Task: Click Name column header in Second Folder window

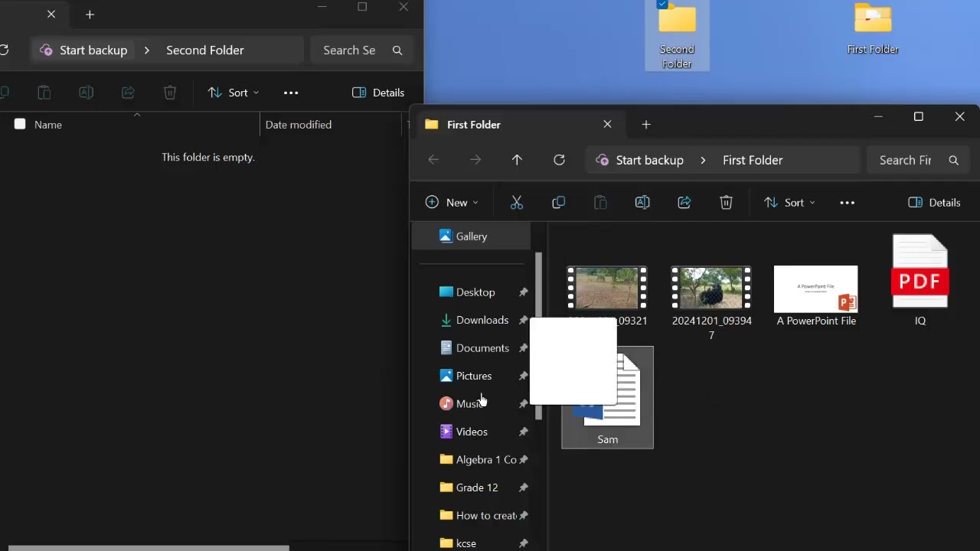Action: (48, 125)
